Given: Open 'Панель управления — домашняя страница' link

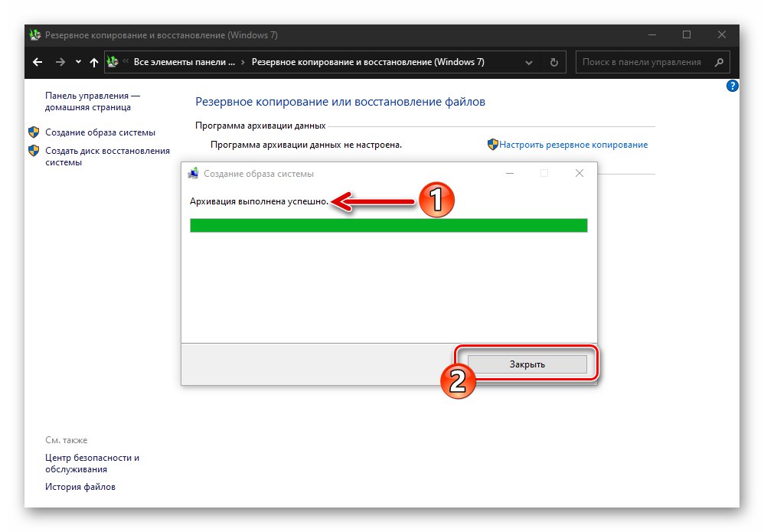Looking at the screenshot, I should click(93, 101).
